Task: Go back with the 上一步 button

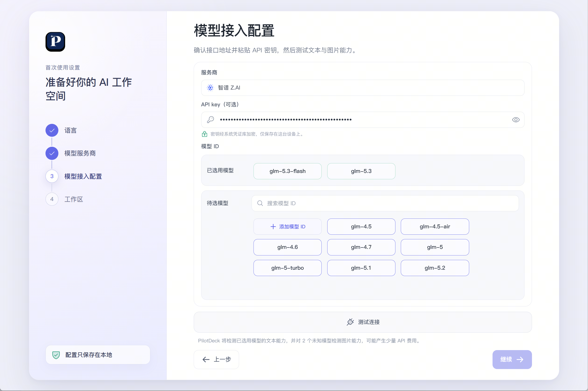Action: click(216, 360)
